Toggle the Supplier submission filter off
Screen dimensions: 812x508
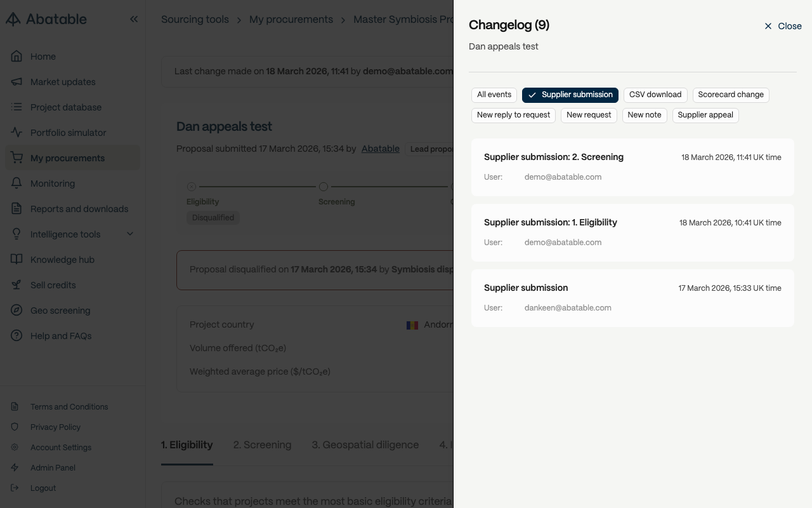pyautogui.click(x=570, y=95)
